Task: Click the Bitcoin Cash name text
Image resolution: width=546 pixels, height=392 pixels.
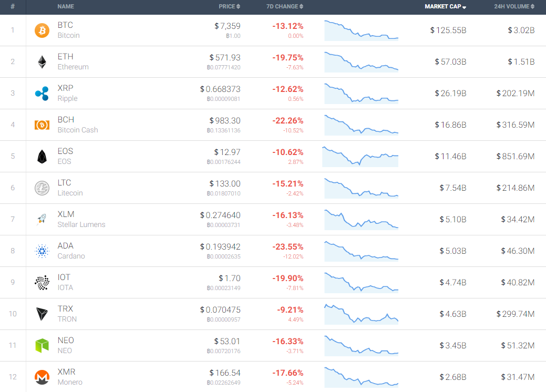Action: click(78, 130)
